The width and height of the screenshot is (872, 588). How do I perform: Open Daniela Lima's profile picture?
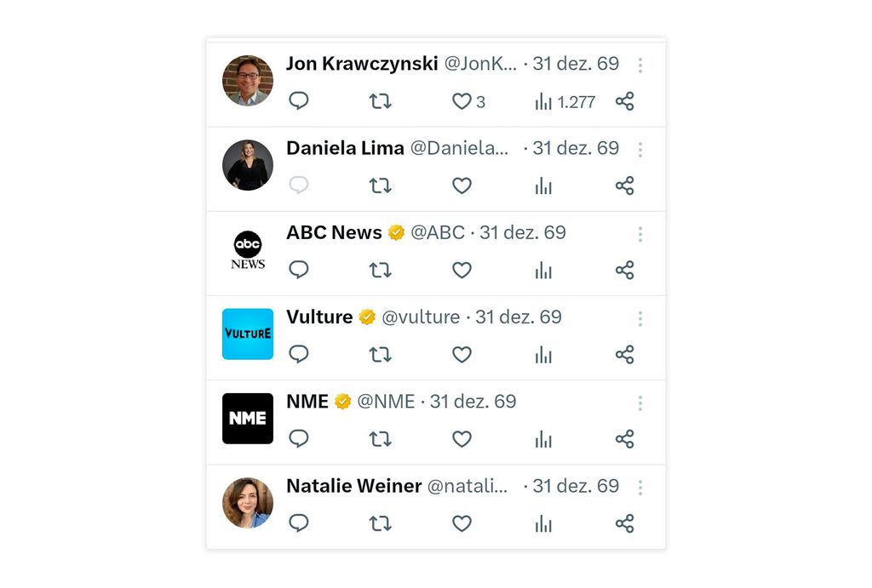247,165
